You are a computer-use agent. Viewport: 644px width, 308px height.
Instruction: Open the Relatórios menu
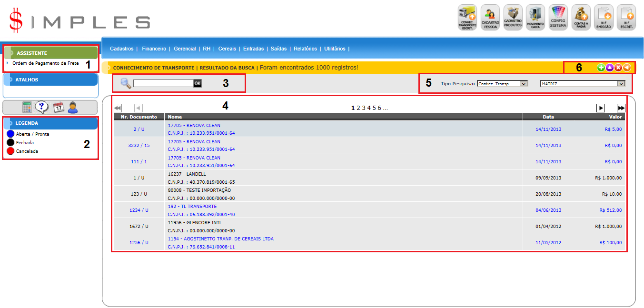[x=305, y=49]
